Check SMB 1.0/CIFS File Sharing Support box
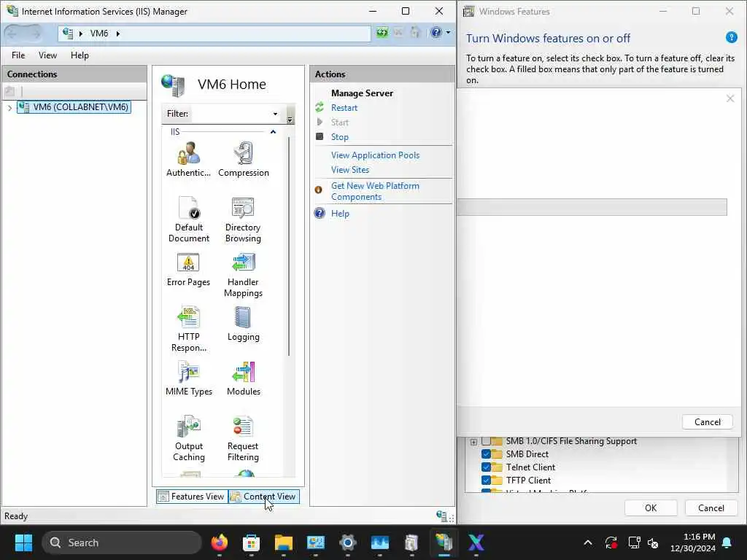 [486, 441]
